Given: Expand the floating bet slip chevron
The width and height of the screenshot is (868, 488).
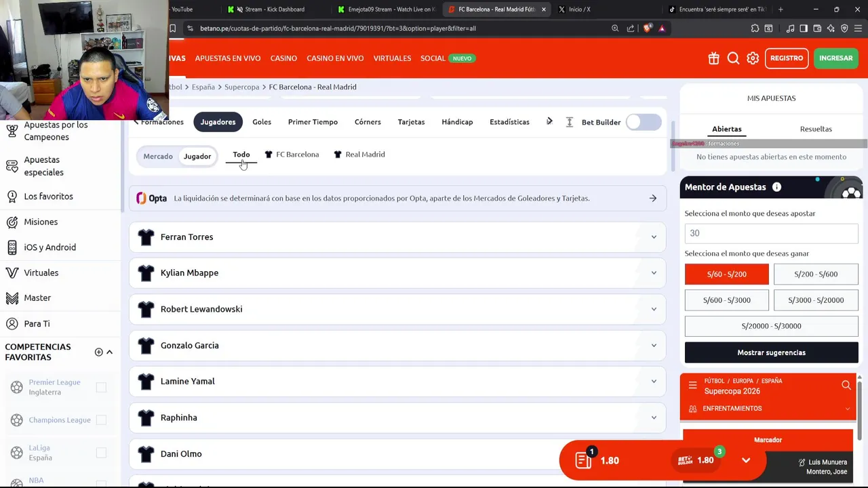Looking at the screenshot, I should pyautogui.click(x=746, y=460).
